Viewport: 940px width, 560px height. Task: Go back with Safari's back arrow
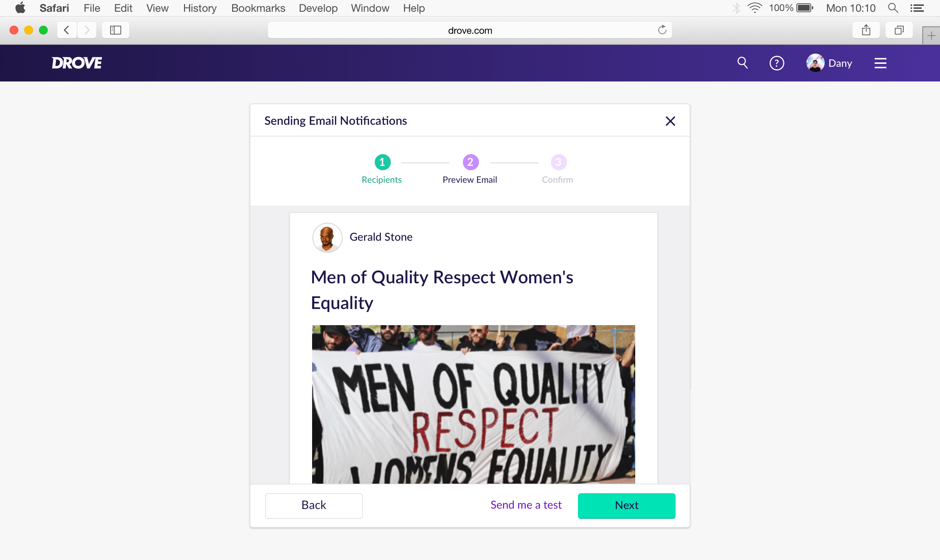[67, 30]
